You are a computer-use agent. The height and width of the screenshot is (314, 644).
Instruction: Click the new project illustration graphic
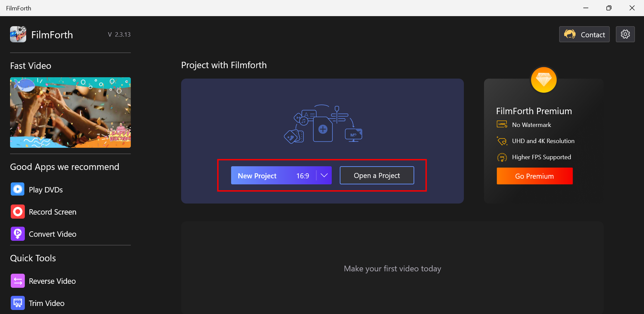[323, 124]
